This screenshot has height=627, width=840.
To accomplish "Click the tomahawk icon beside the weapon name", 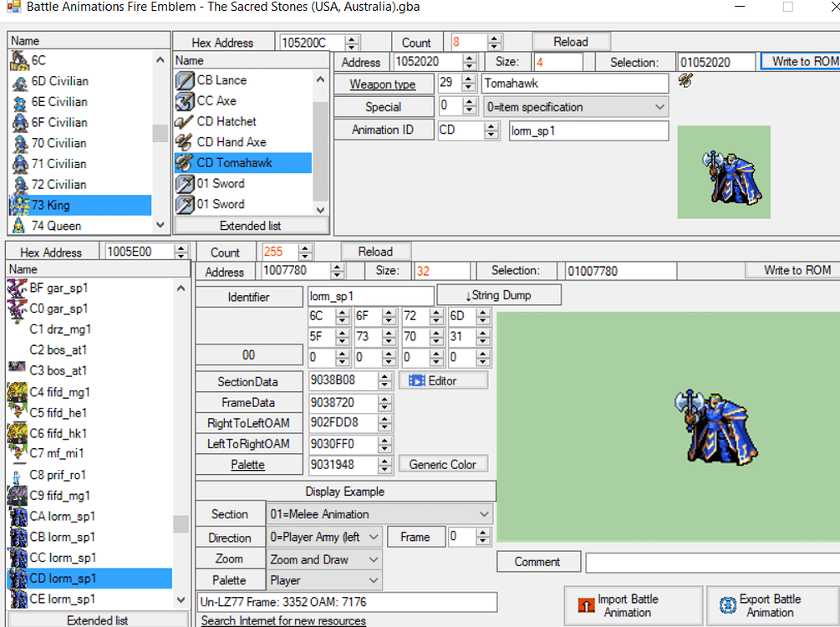I will coord(685,79).
